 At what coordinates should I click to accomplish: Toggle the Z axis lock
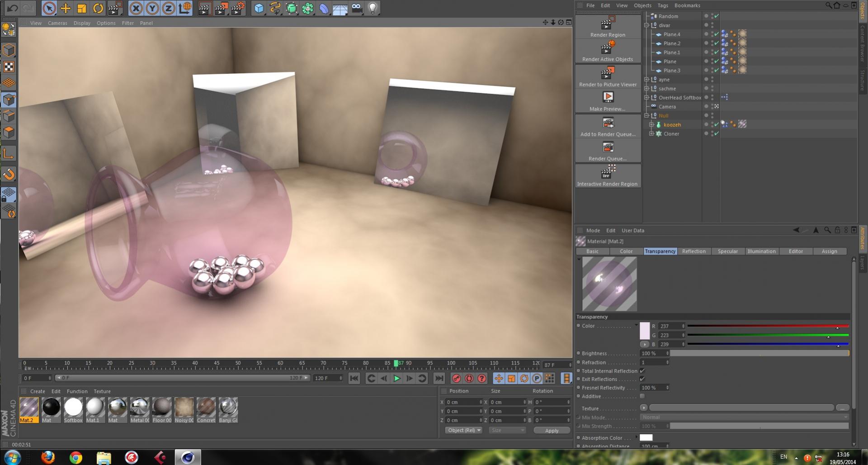pyautogui.click(x=169, y=8)
